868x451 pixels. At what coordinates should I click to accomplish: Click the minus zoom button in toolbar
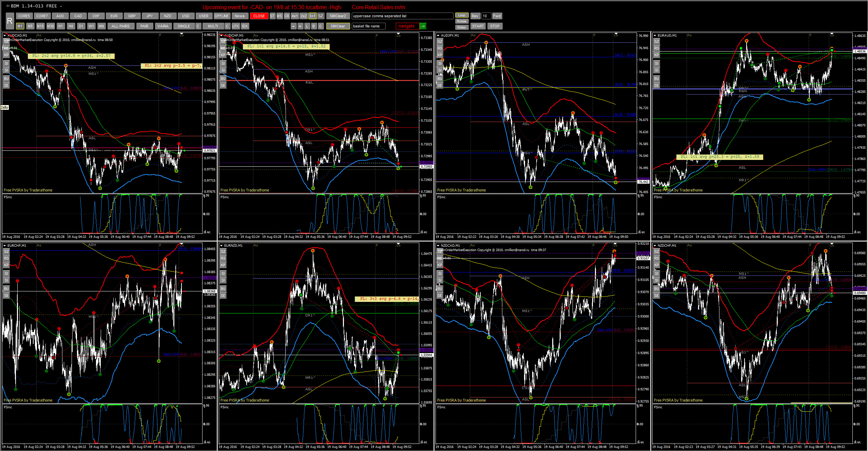(x=294, y=26)
